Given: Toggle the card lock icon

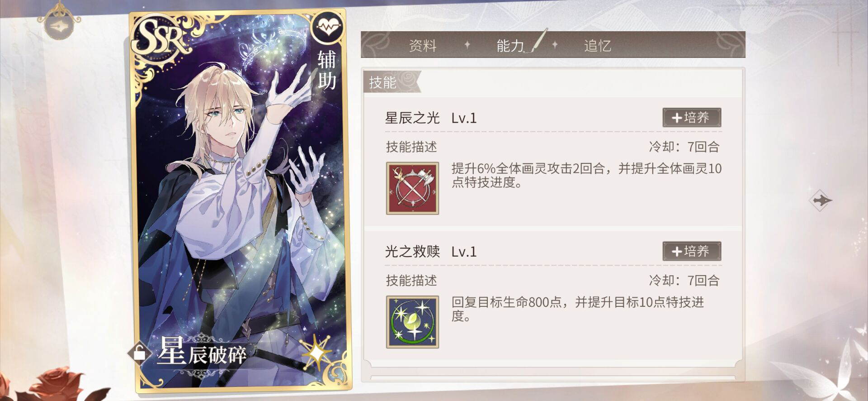Looking at the screenshot, I should [x=139, y=352].
